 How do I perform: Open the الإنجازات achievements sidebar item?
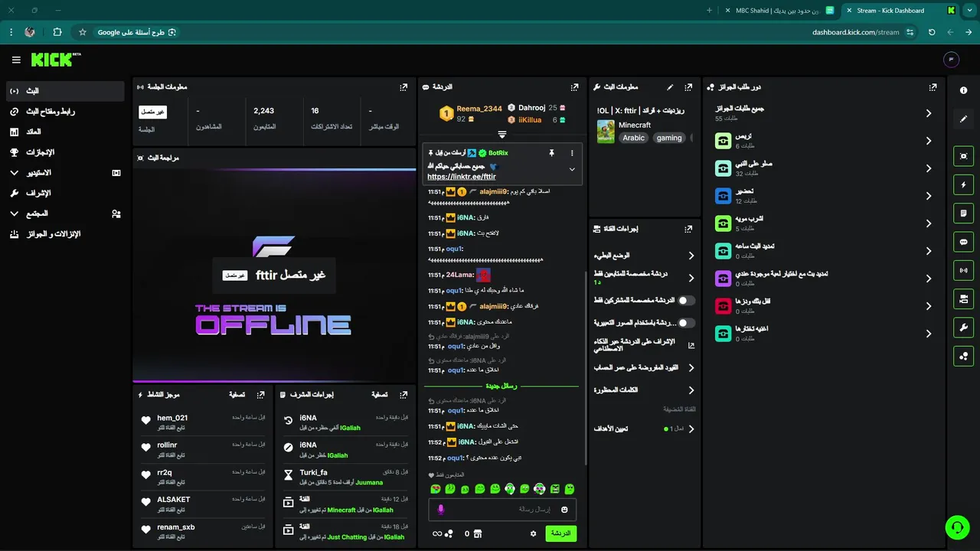coord(64,152)
